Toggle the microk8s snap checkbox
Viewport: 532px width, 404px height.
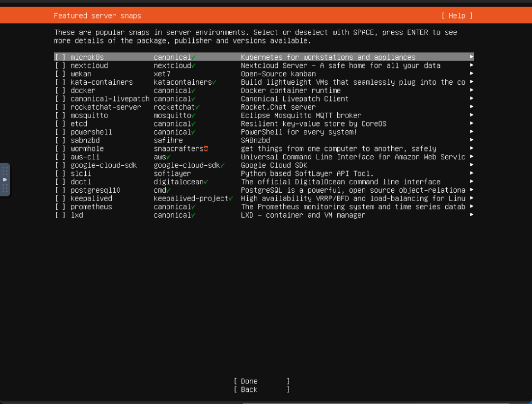60,57
